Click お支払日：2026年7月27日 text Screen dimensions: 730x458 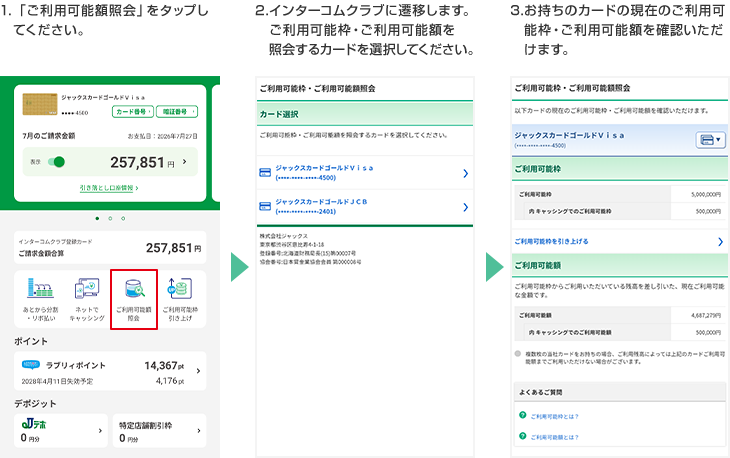coord(162,136)
